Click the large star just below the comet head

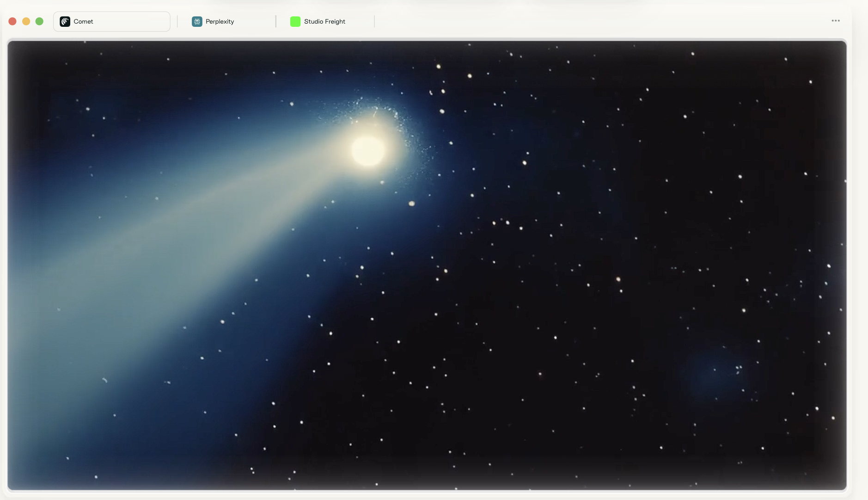click(411, 204)
